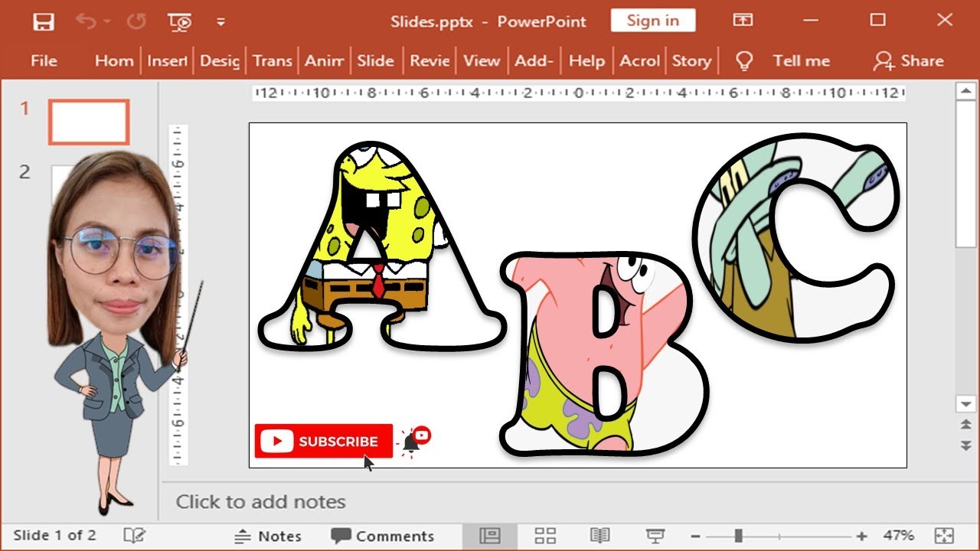This screenshot has width=980, height=551.
Task: Open the Animations ribbon tab
Action: coord(325,61)
